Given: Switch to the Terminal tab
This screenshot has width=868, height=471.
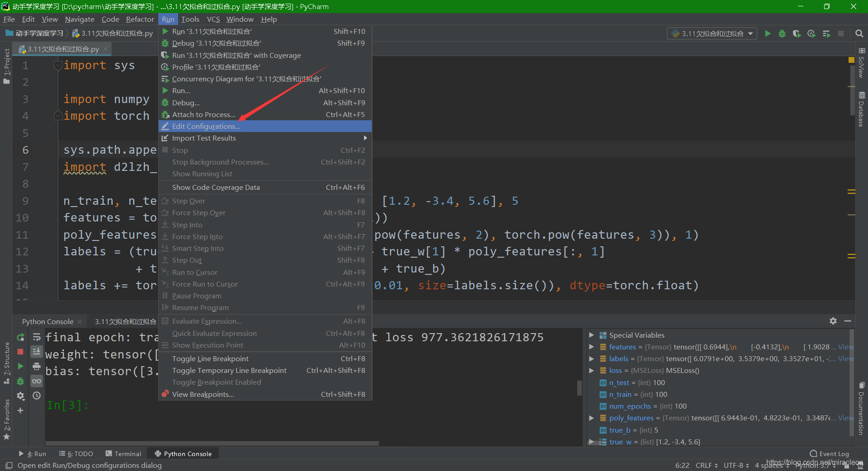Looking at the screenshot, I should pyautogui.click(x=127, y=453).
